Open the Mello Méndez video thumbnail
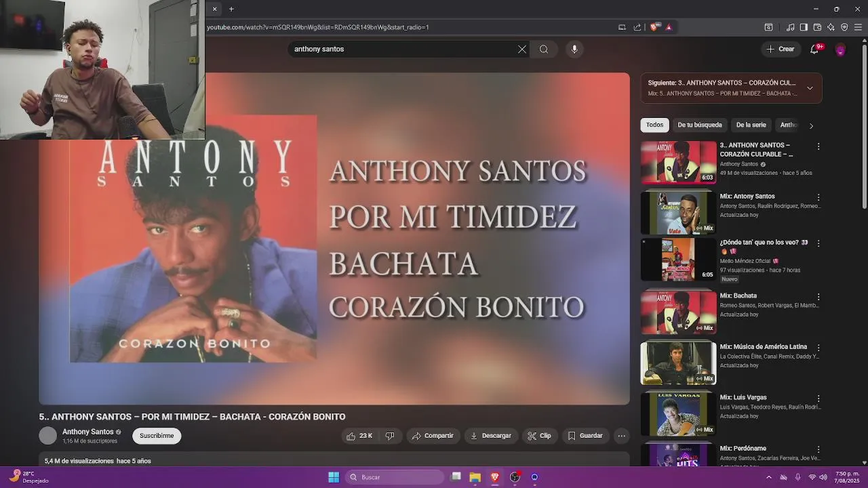The height and width of the screenshot is (488, 868). point(678,259)
